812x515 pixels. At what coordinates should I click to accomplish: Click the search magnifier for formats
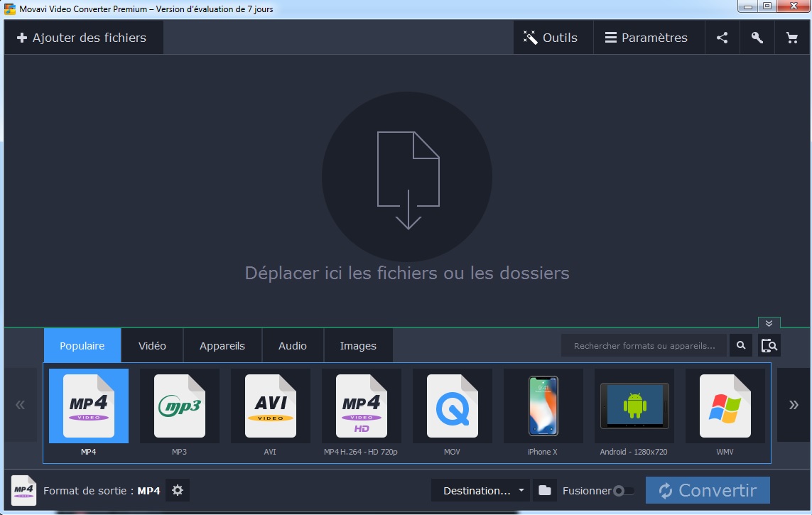pos(740,345)
